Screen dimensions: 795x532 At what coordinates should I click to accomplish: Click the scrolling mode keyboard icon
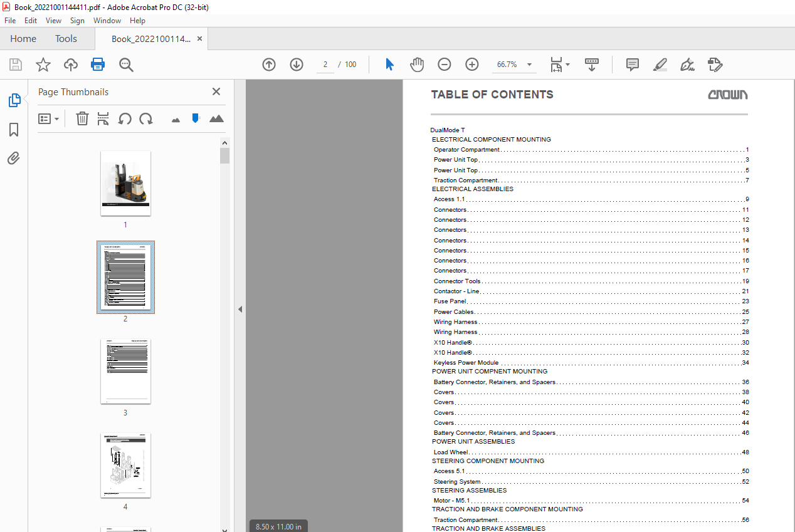(x=592, y=65)
